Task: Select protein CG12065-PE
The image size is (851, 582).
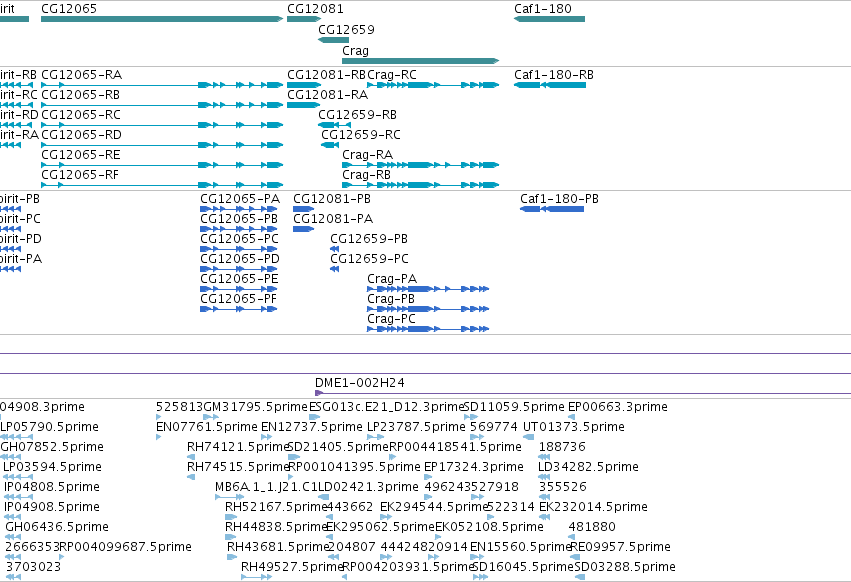Action: 239,279
